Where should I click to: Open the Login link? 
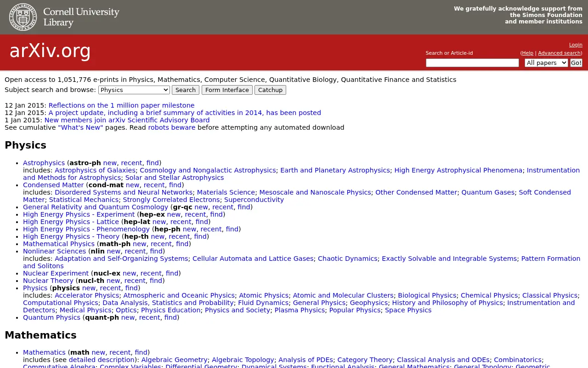click(576, 45)
